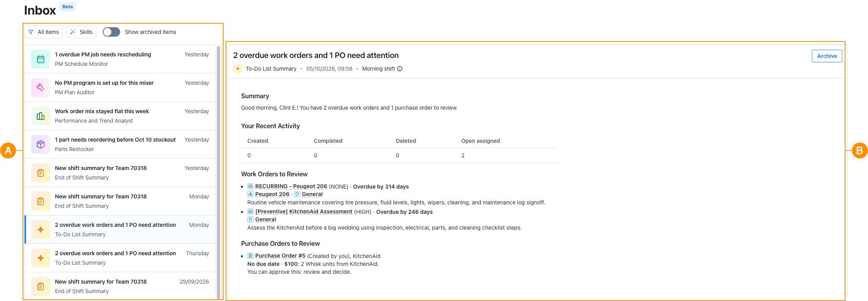This screenshot has height=301, width=868.
Task: Click the '05/10/2026, 09:58' timestamp
Action: coord(329,69)
